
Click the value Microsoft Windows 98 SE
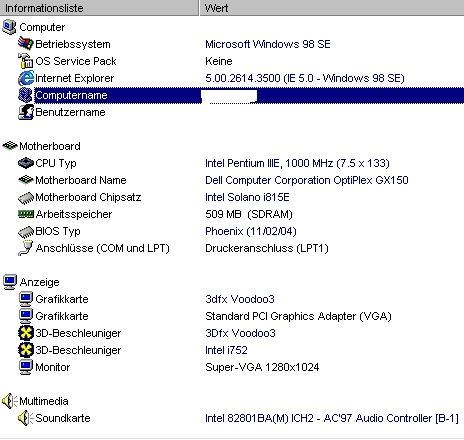click(268, 44)
